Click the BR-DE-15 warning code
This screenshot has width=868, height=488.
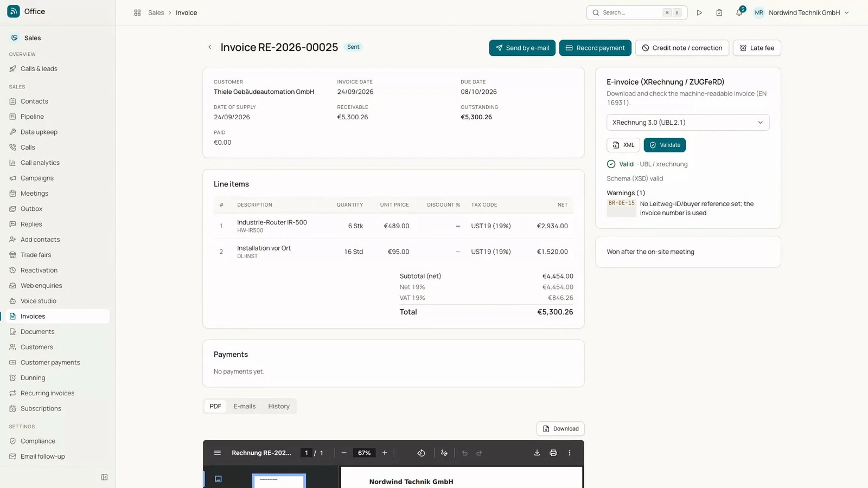click(x=621, y=203)
